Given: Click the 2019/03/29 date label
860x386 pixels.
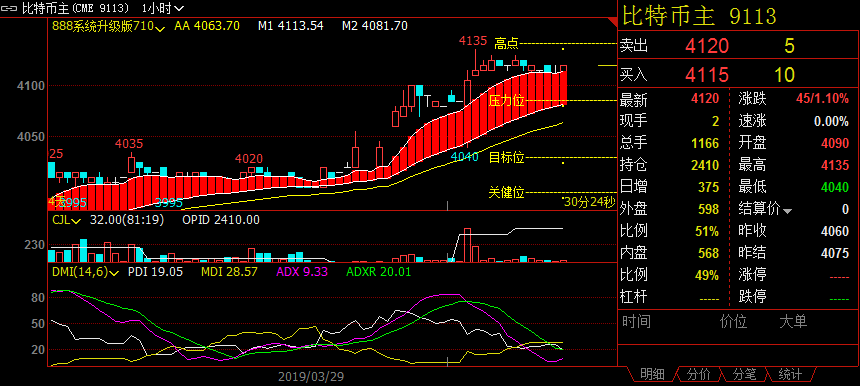Looking at the screenshot, I should [312, 377].
